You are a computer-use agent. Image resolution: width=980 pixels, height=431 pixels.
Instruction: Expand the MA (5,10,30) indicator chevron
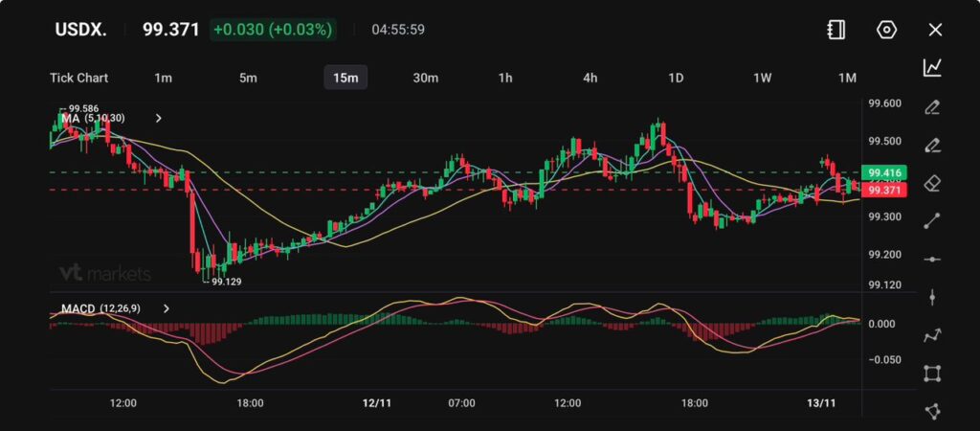[158, 118]
